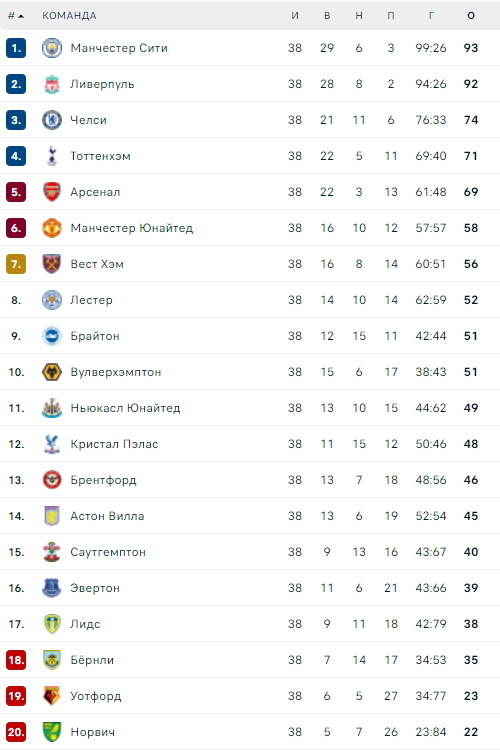Screen dimensions: 500x750
Task: Click the blue position badge 1.
Action: coord(16,48)
